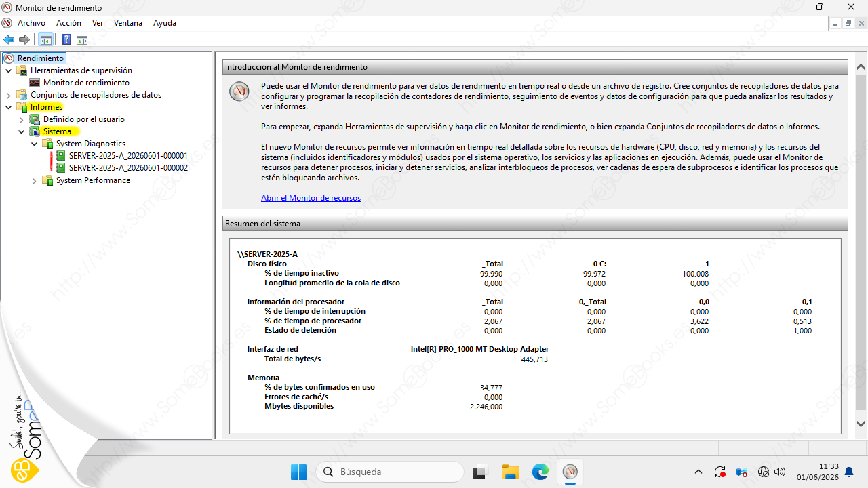Click the vertical scrollbar thumb in details pane
Viewport: 868px width, 488px height.
tap(861, 241)
